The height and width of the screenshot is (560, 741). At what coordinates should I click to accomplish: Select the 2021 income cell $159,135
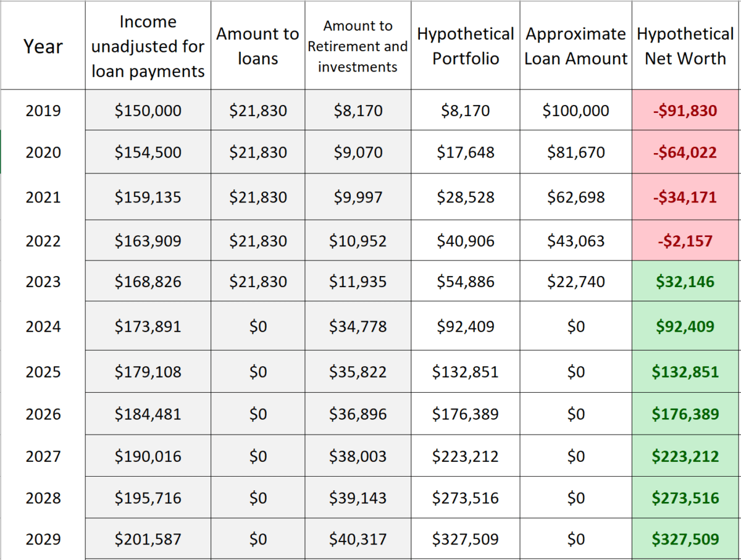pyautogui.click(x=148, y=197)
